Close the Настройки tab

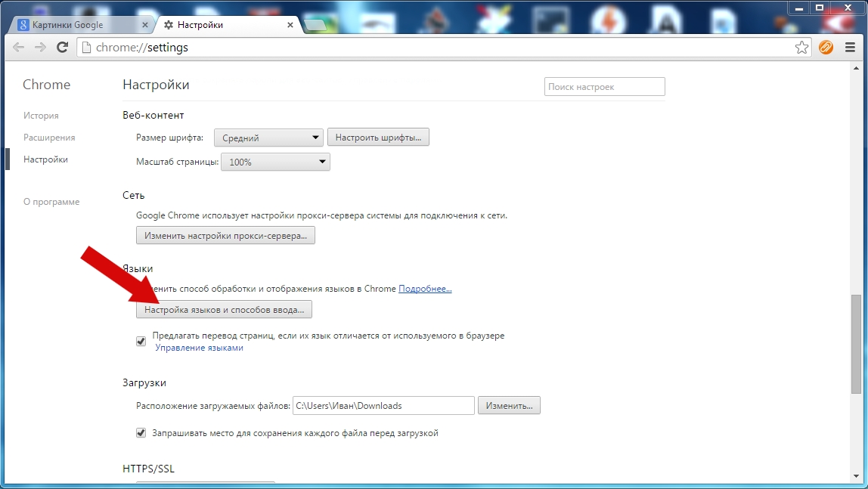(x=290, y=25)
